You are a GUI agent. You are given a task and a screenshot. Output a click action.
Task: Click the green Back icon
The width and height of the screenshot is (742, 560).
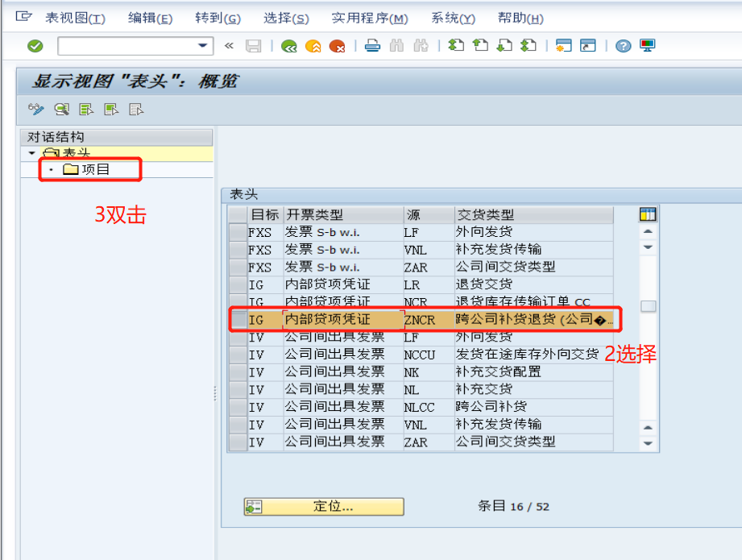pos(288,46)
